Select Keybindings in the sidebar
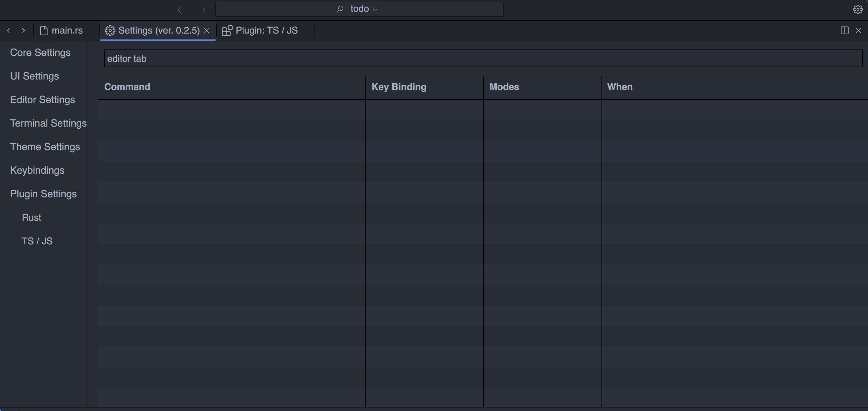Screen dimensions: 868x411 click(37, 170)
